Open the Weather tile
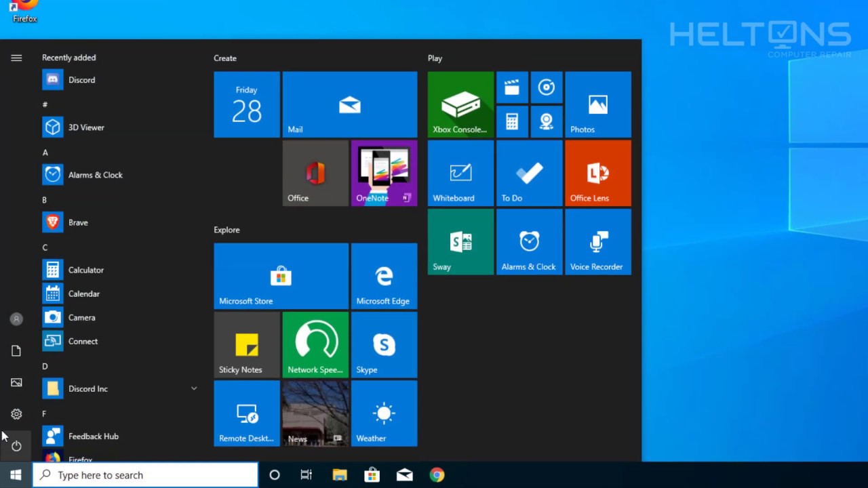868x488 pixels. (384, 413)
